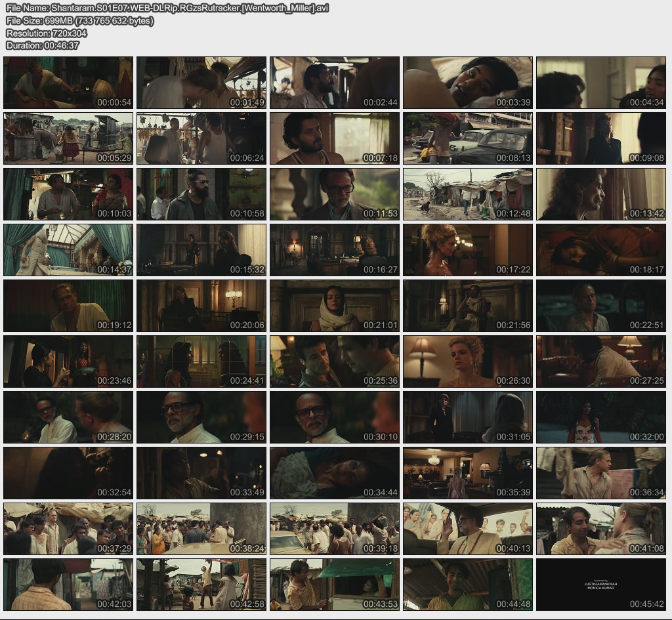This screenshot has width=672, height=620.
Task: Click the Resolution 720x304 text
Action: [x=47, y=33]
